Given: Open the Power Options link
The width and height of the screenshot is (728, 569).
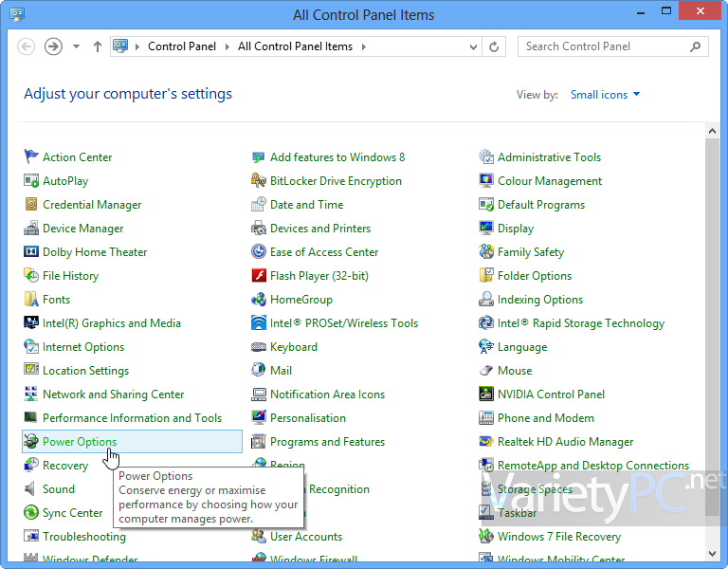Looking at the screenshot, I should pos(80,442).
